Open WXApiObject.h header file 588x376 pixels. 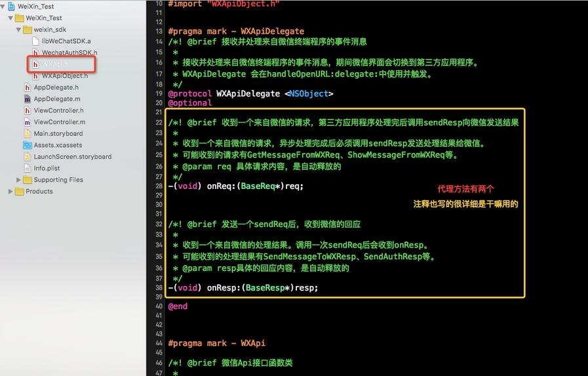pyautogui.click(x=64, y=76)
